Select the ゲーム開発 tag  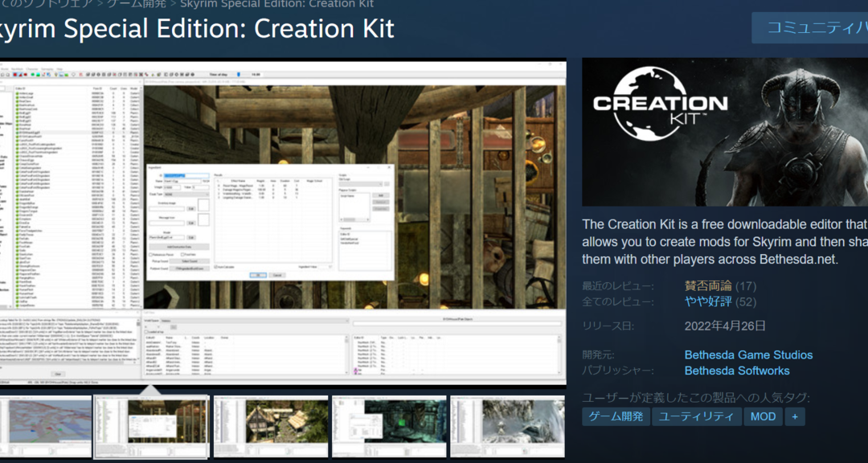point(616,416)
